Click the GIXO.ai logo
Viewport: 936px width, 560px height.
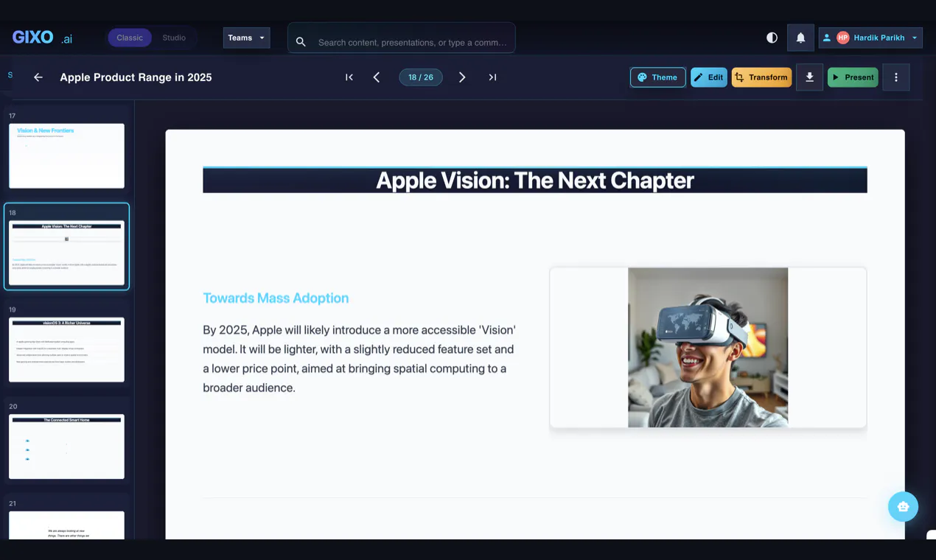pyautogui.click(x=42, y=38)
